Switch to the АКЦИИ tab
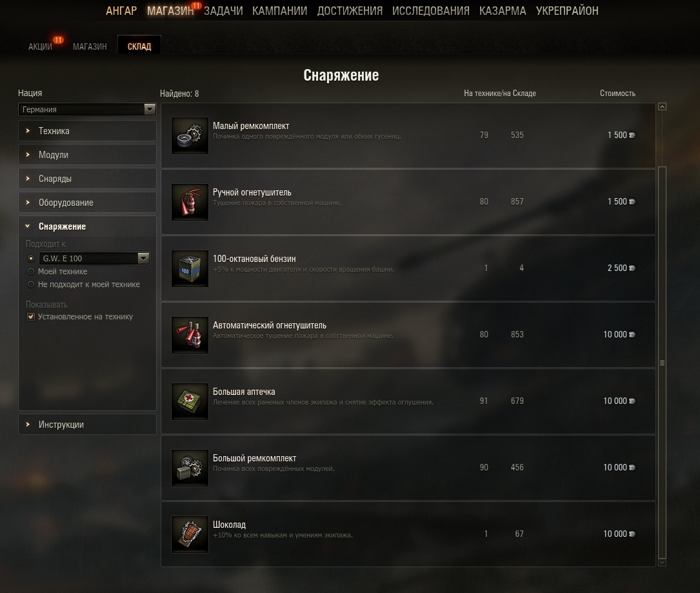The width and height of the screenshot is (700, 593). pos(40,46)
